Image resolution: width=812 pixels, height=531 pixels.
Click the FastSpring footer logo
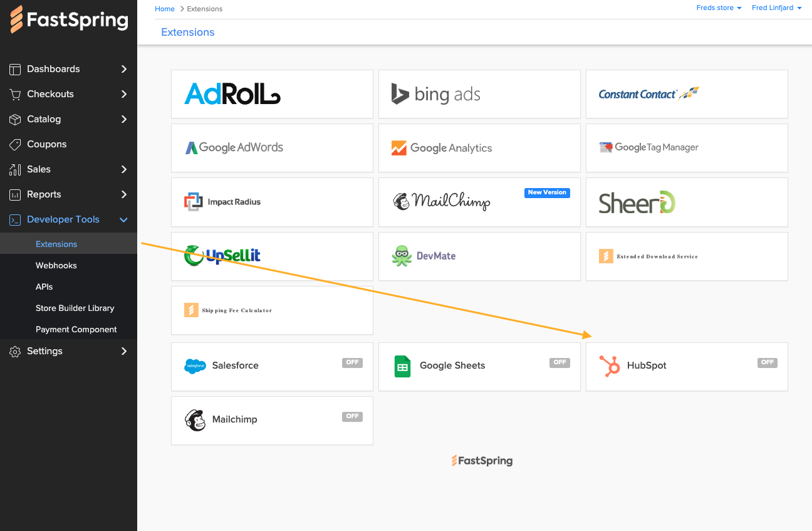coord(482,461)
